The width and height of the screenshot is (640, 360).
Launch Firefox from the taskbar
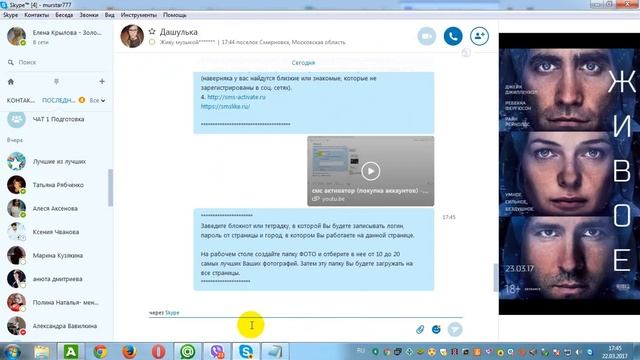pos(129,352)
